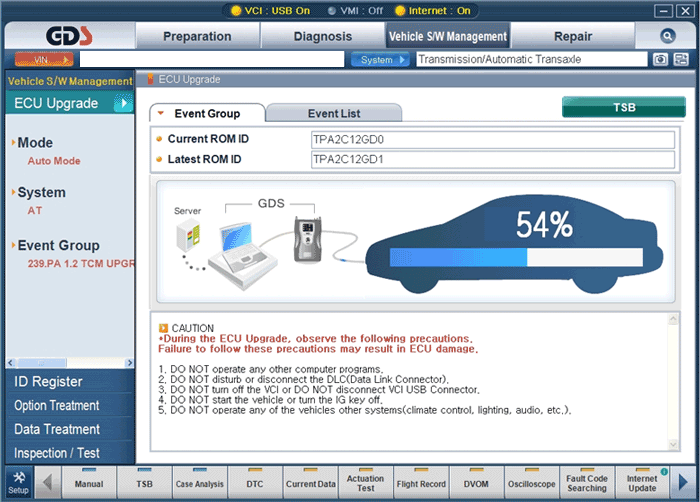Click the Current ROM ID field
This screenshot has height=502, width=700.
point(493,139)
